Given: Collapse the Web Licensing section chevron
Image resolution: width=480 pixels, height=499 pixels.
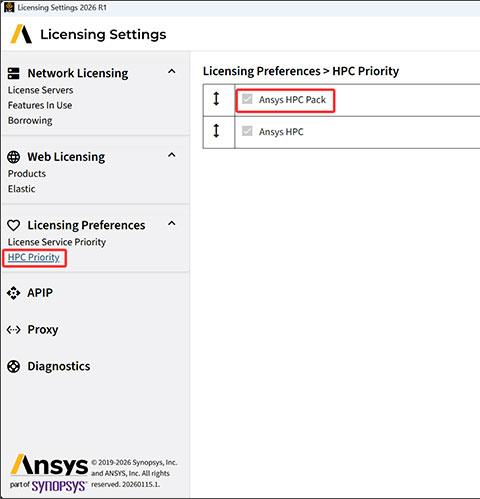Looking at the screenshot, I should point(172,155).
